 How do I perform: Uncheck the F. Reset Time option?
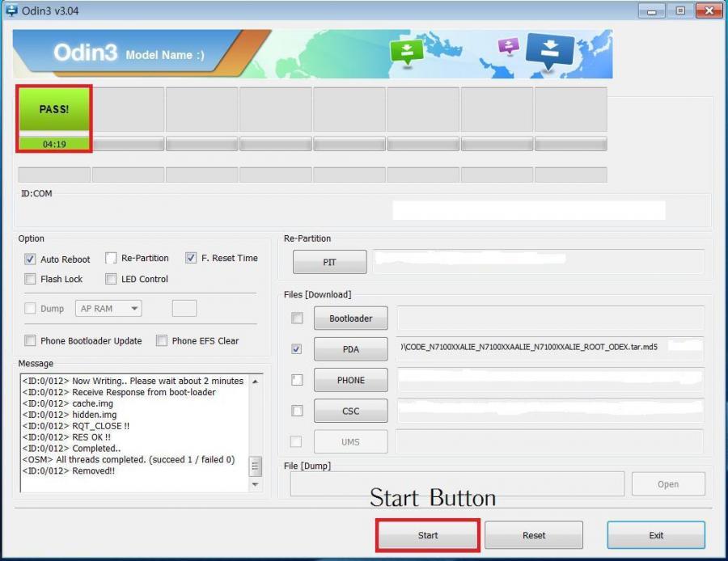tap(191, 259)
